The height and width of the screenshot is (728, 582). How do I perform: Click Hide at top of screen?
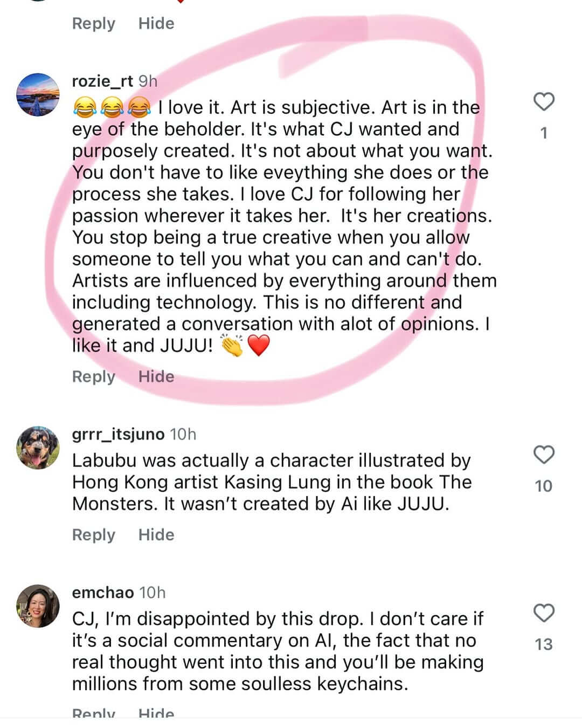[x=156, y=23]
